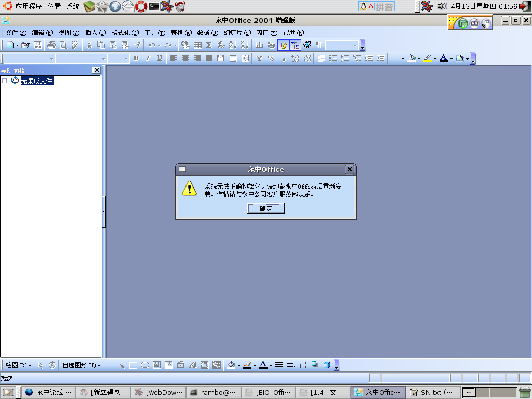Open the 帮助 menu
This screenshot has height=399, width=532.
[x=293, y=33]
